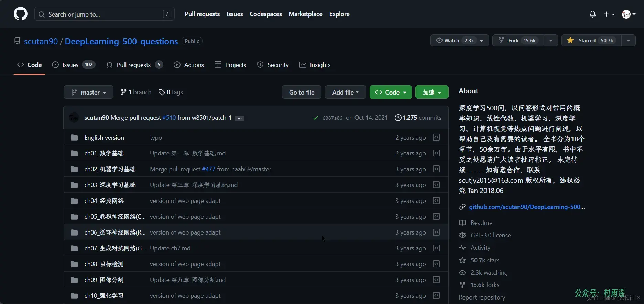Image resolution: width=644 pixels, height=304 pixels.
Task: Open the ch02_机器学习基础 folder
Action: (110, 169)
